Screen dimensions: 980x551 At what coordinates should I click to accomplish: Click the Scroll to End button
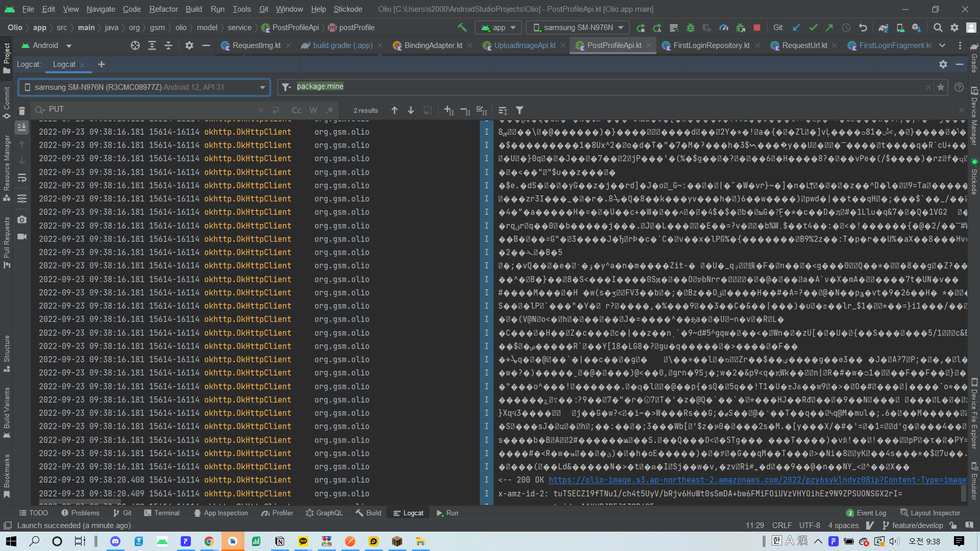point(21,127)
